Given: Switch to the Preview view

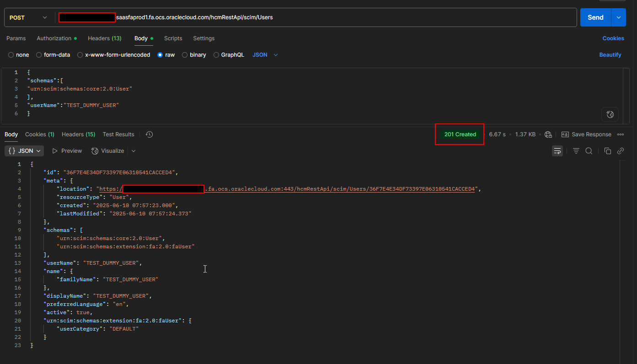Looking at the screenshot, I should tap(67, 151).
